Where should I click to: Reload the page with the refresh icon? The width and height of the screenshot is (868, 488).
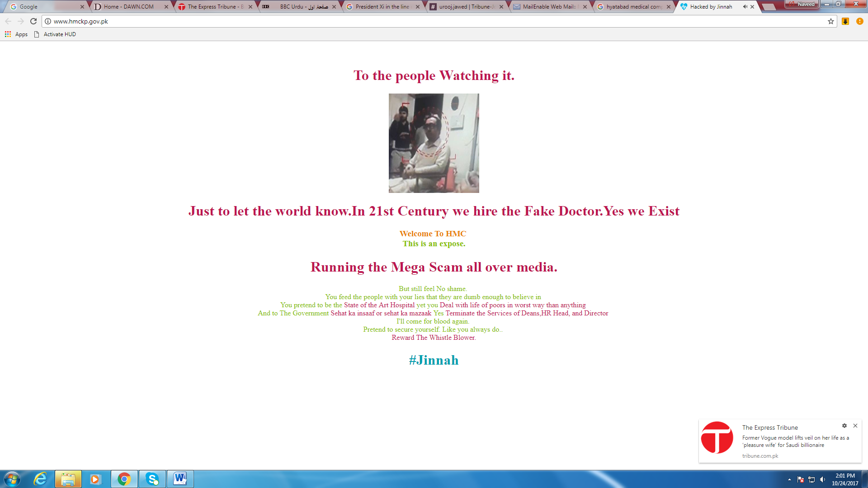click(33, 21)
